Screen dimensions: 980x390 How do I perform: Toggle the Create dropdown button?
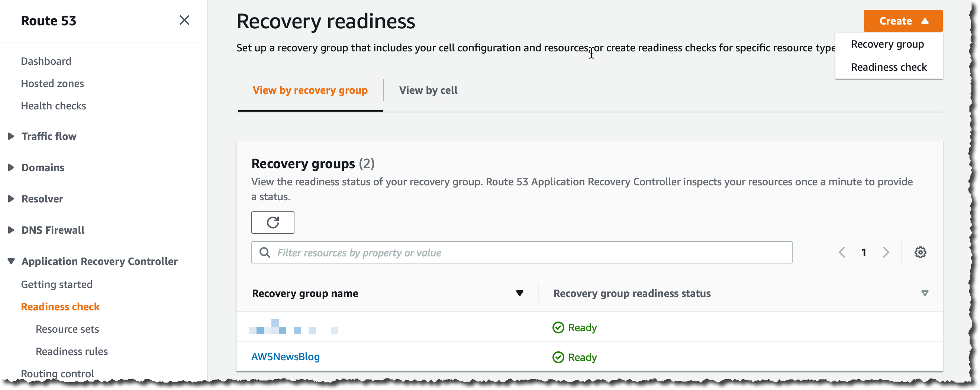903,20
